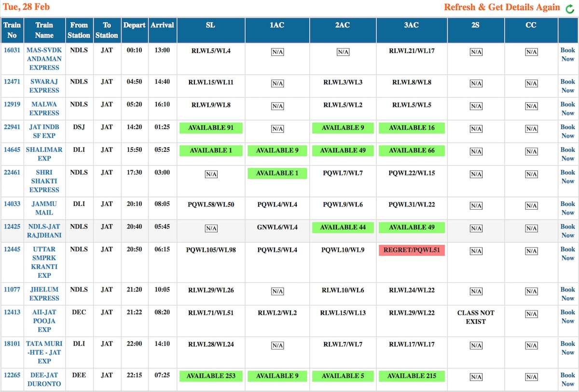Select AVAILABLE 253 sleeper on Duronto
579x392 pixels.
pos(211,376)
